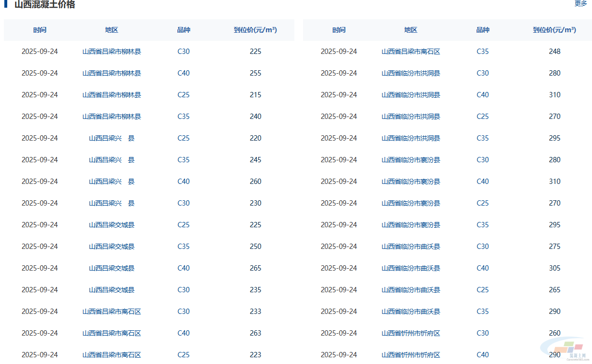The image size is (592, 364).
Task: Open 山西省吕梁市离石区 link in row priced 263
Action: click(x=111, y=333)
